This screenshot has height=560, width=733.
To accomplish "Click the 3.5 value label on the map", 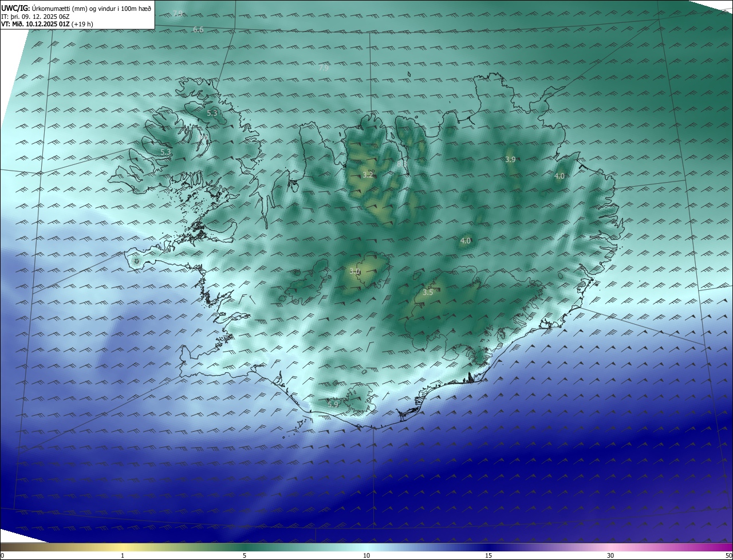I will point(428,292).
